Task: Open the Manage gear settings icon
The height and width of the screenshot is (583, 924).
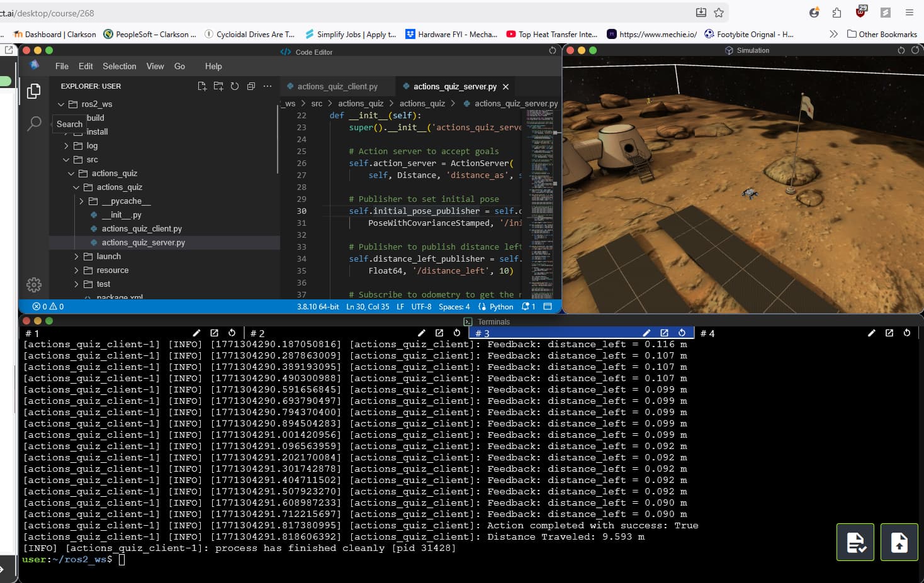Action: tap(34, 285)
